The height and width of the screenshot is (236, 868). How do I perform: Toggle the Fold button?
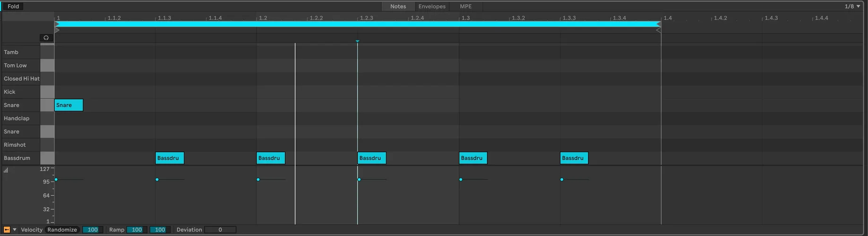point(13,6)
